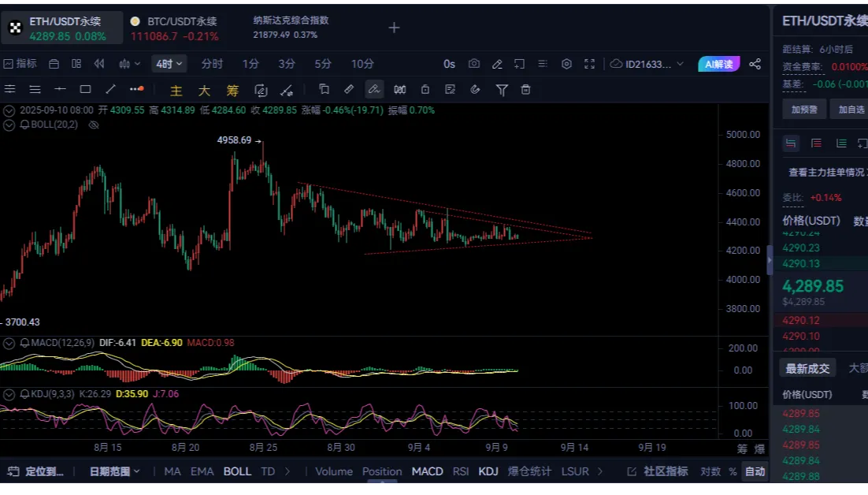The width and height of the screenshot is (868, 495).
Task: Click the 主 indicator button
Action: [176, 91]
